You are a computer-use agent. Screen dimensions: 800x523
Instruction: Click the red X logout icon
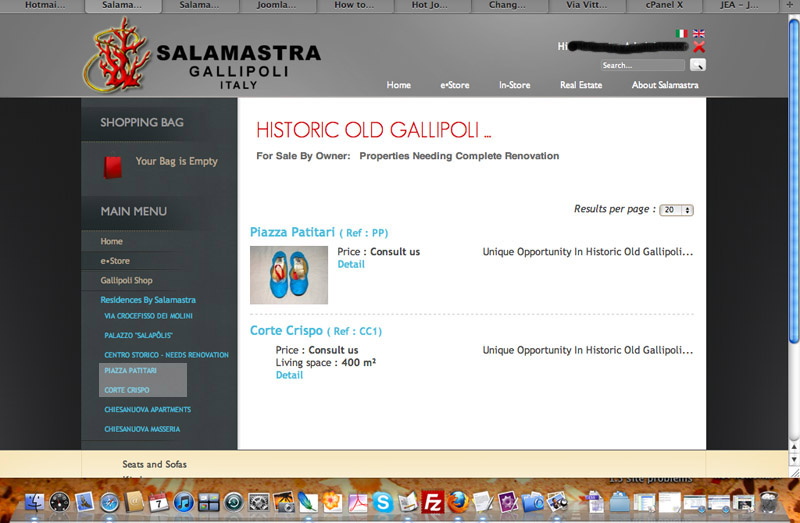pos(699,47)
